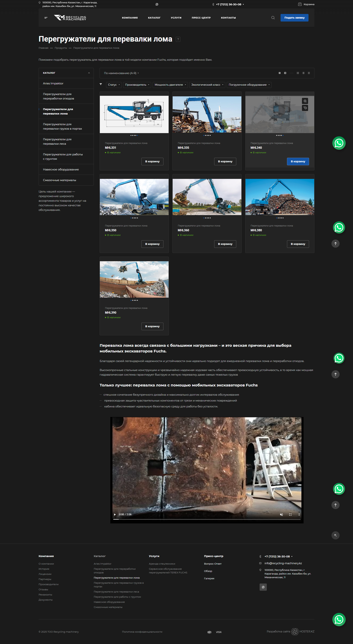Switch to single large tile view icon
Viewport: 353px width, 644px height.
285,73
